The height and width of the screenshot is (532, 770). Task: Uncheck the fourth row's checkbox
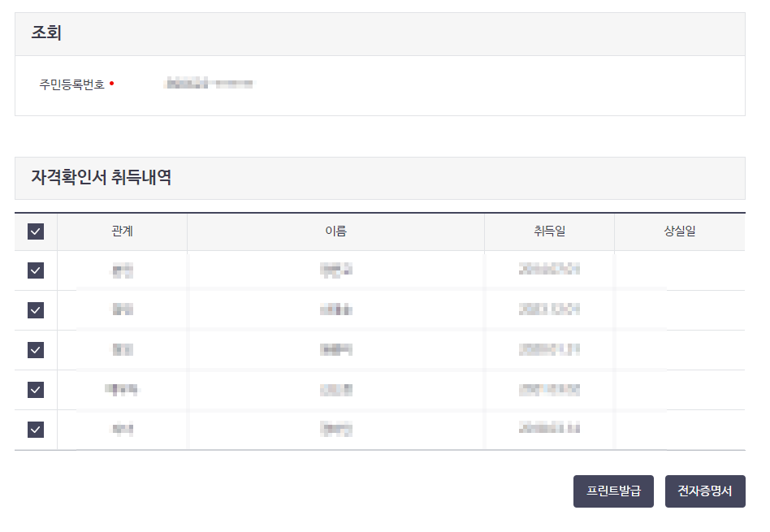[35, 389]
